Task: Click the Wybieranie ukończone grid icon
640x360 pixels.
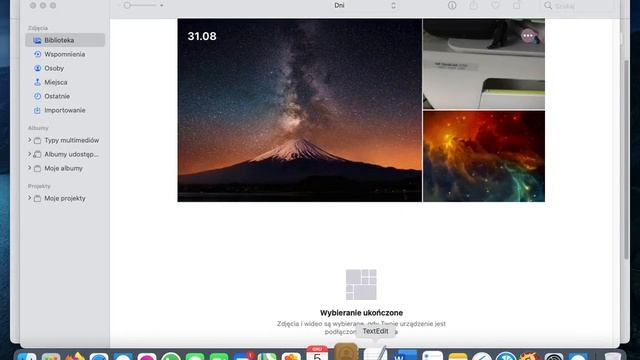Action: coord(361,284)
